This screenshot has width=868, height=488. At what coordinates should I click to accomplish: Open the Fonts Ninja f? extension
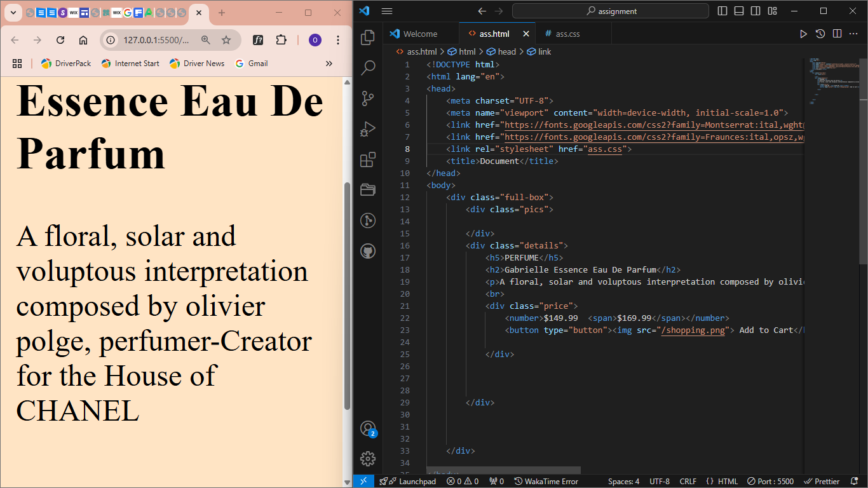[258, 40]
